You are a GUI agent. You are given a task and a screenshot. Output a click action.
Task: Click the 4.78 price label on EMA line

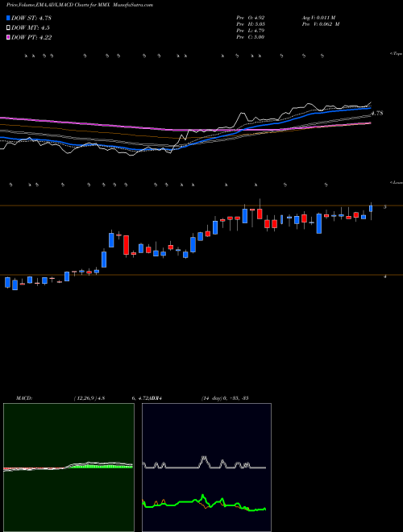376,114
